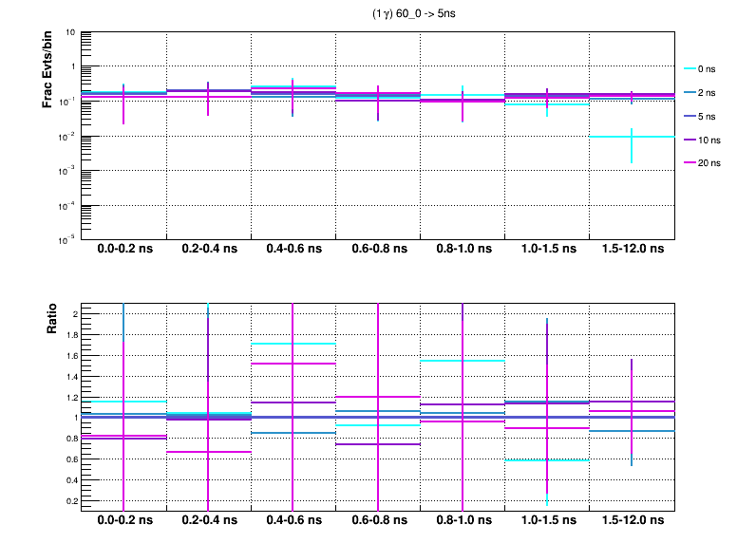Viewport: 756px width, 543px height.
Task: Click lower plot's "1.0-1.5 ns" bin label
Action: pos(547,521)
